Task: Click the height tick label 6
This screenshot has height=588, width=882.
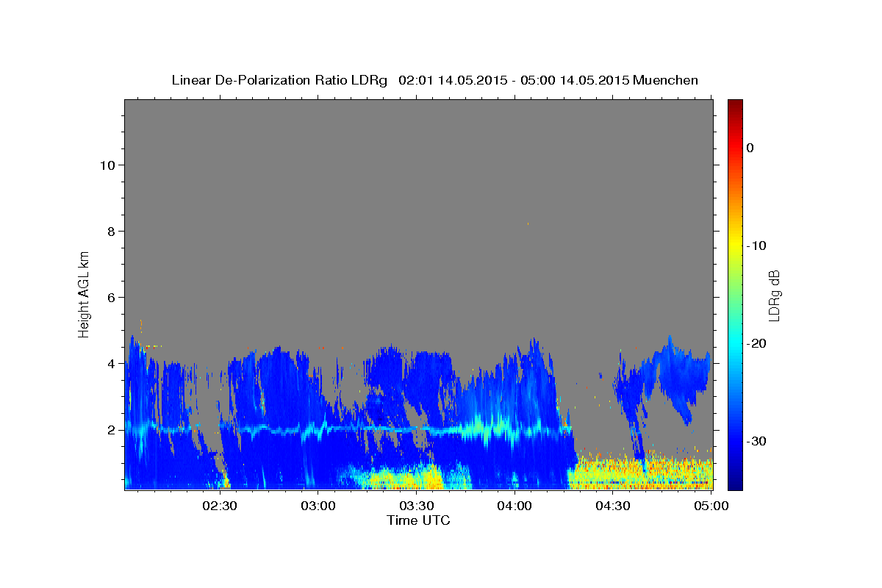Action: (110, 297)
